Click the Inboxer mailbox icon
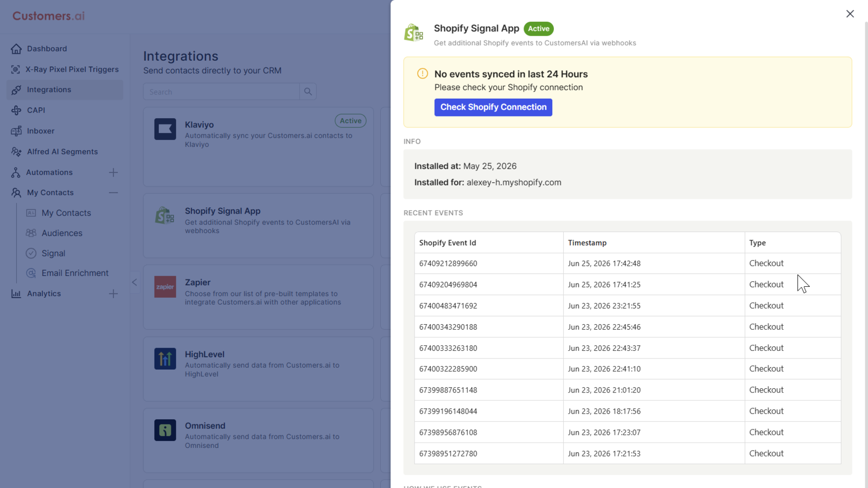868x488 pixels. point(16,131)
